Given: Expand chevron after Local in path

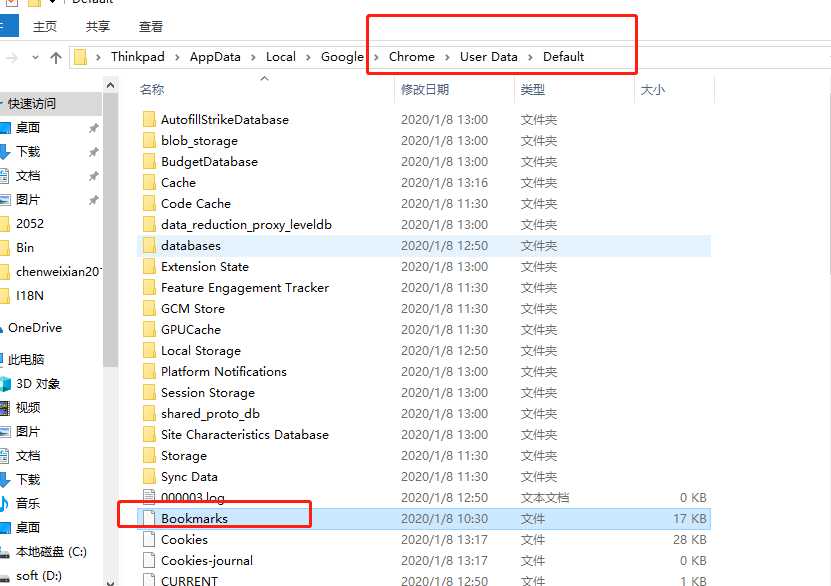Looking at the screenshot, I should pos(308,57).
